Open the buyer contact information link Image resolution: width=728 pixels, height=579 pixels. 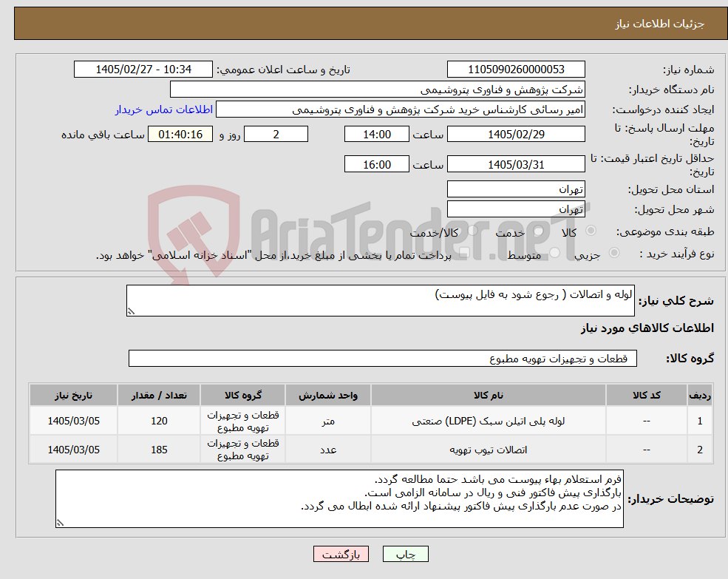tap(164, 109)
